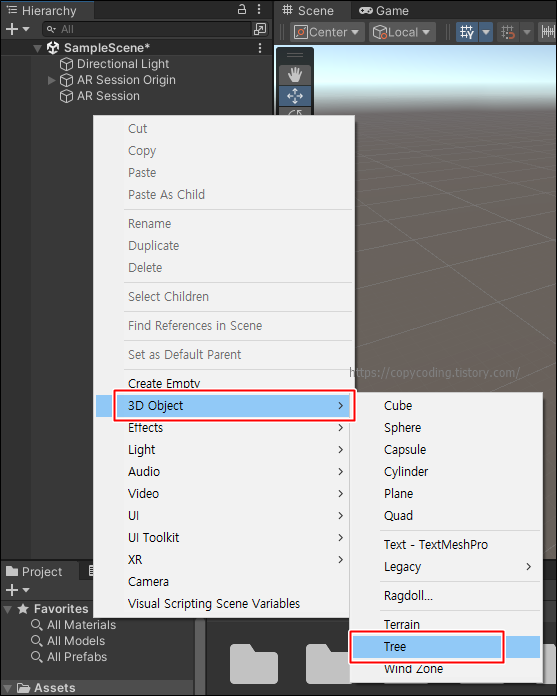Choose Duplicate in context menu
The image size is (557, 696).
[x=225, y=245]
